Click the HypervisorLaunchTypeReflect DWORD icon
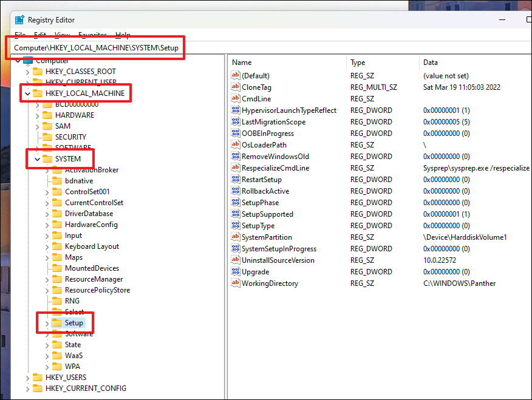This screenshot has width=532, height=400. [x=236, y=110]
